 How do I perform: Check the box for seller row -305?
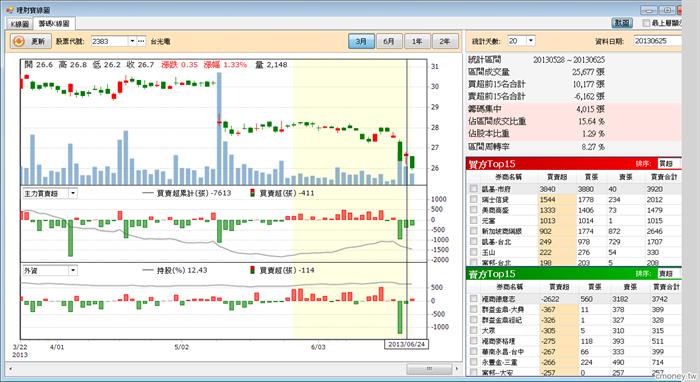[x=474, y=330]
